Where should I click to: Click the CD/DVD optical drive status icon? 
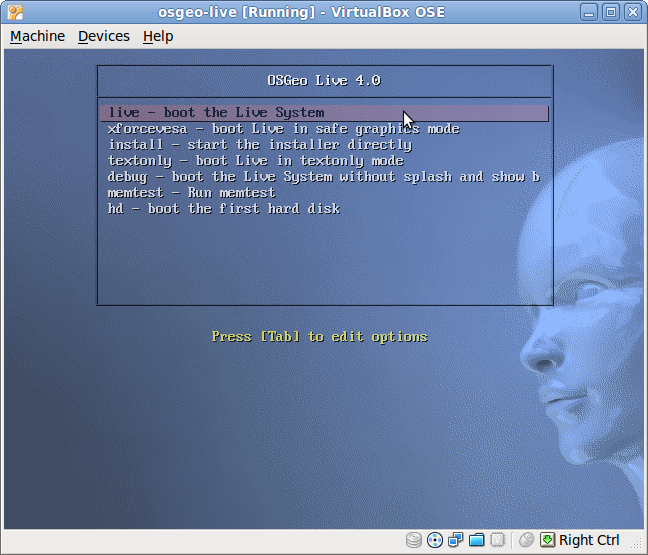pos(435,540)
